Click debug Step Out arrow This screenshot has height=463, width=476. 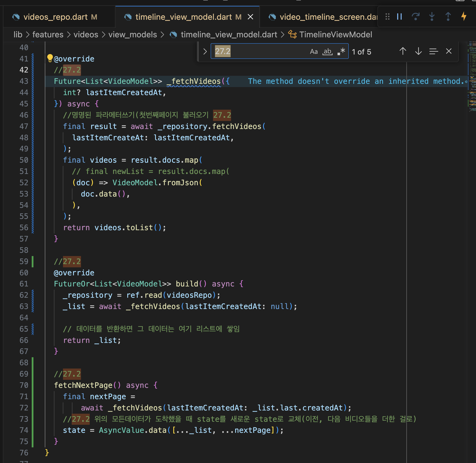tap(448, 17)
